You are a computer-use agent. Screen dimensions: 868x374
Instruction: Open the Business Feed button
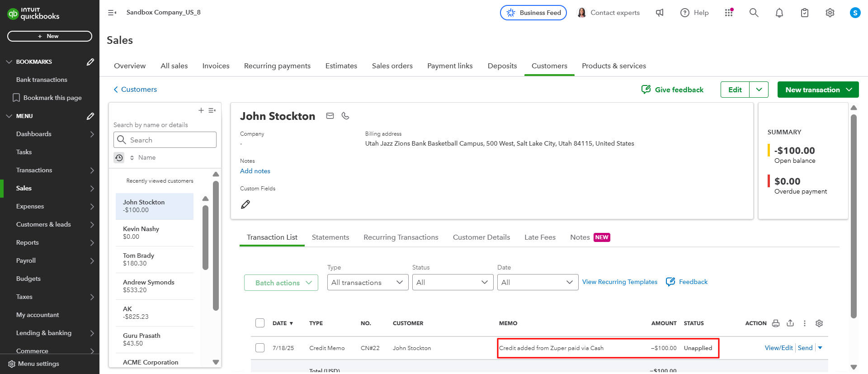point(533,13)
